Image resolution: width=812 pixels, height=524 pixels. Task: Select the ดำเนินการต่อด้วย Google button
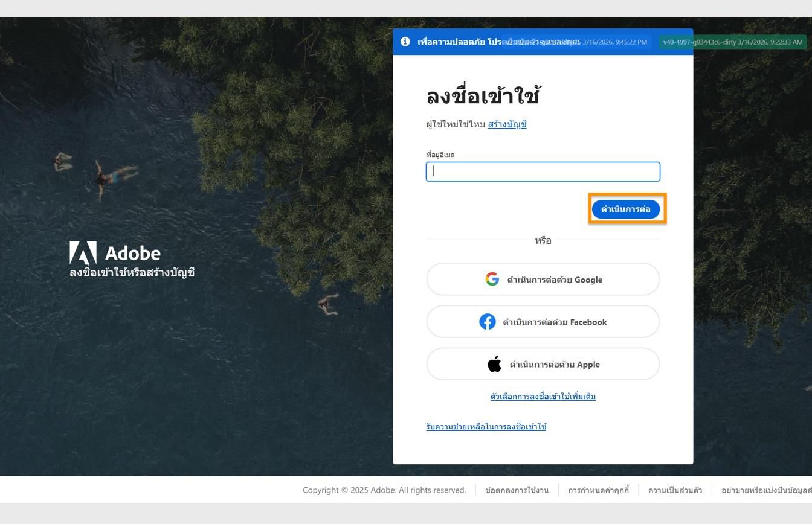point(543,279)
